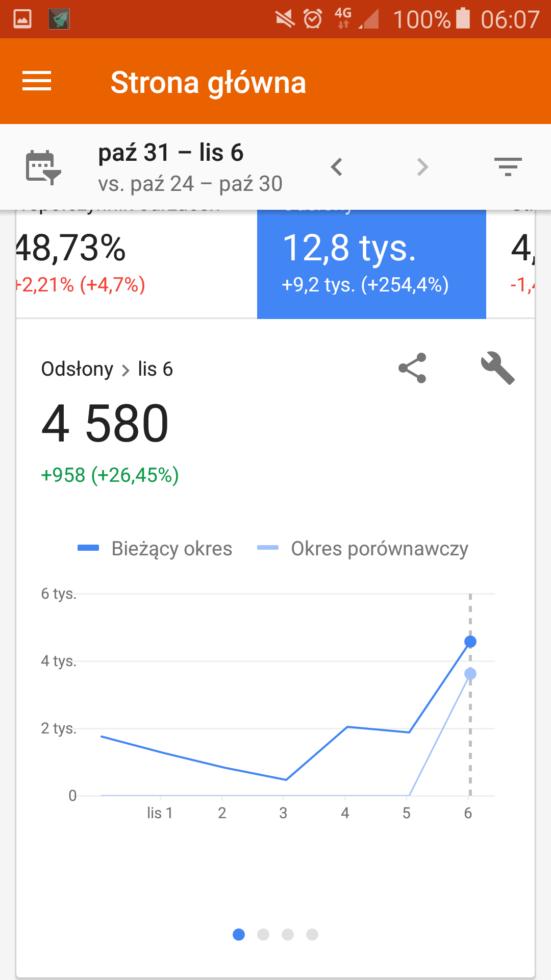551x980 pixels.
Task: Tap +9,2 tys. (+254,4%) change text
Action: 365,285
